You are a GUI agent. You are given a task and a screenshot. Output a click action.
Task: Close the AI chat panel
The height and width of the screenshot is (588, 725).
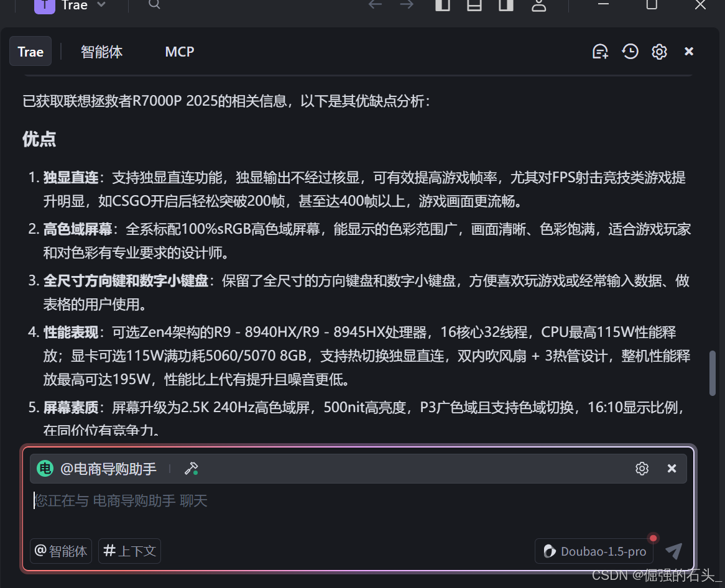click(x=689, y=52)
